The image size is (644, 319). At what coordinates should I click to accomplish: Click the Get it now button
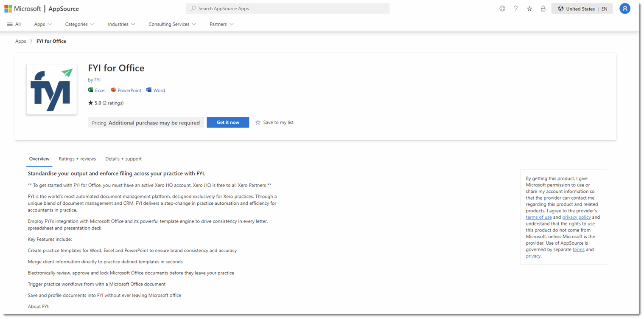tap(228, 122)
